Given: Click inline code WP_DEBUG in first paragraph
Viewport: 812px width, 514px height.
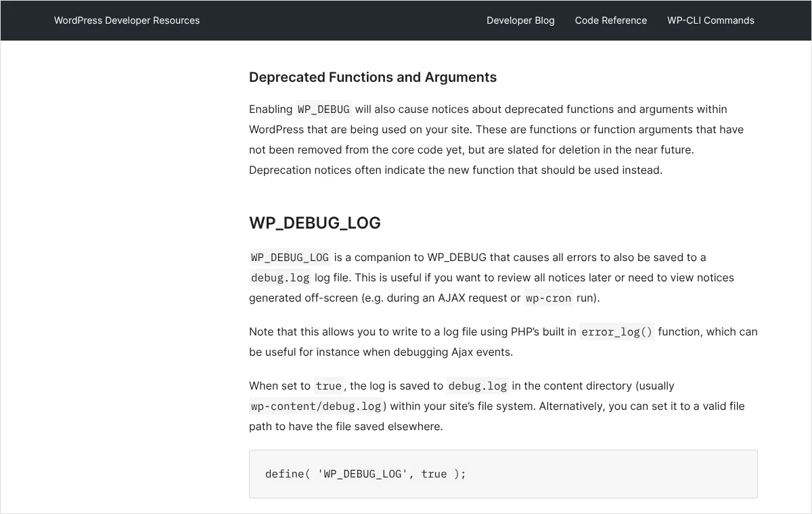Looking at the screenshot, I should tap(323, 109).
